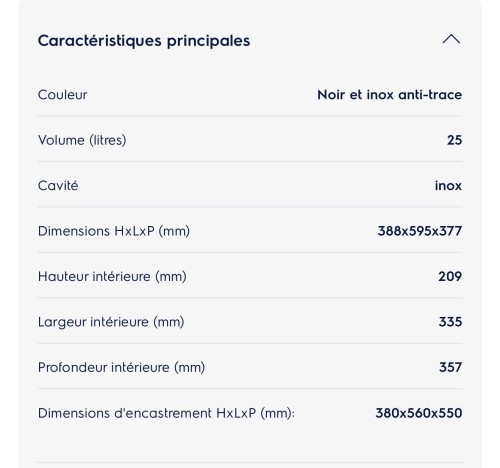Collapse the Caractéristiques principales section chevron

click(x=451, y=39)
